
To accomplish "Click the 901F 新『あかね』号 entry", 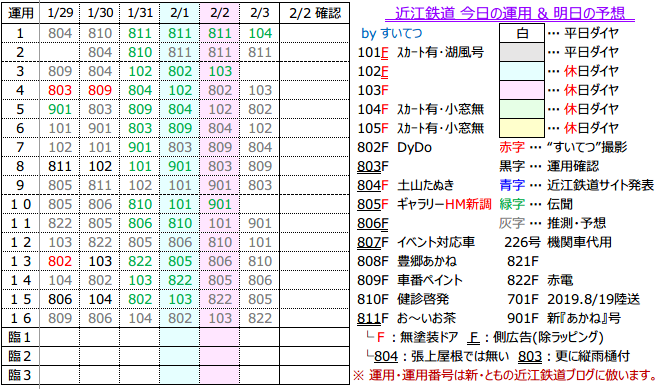I will [564, 318].
